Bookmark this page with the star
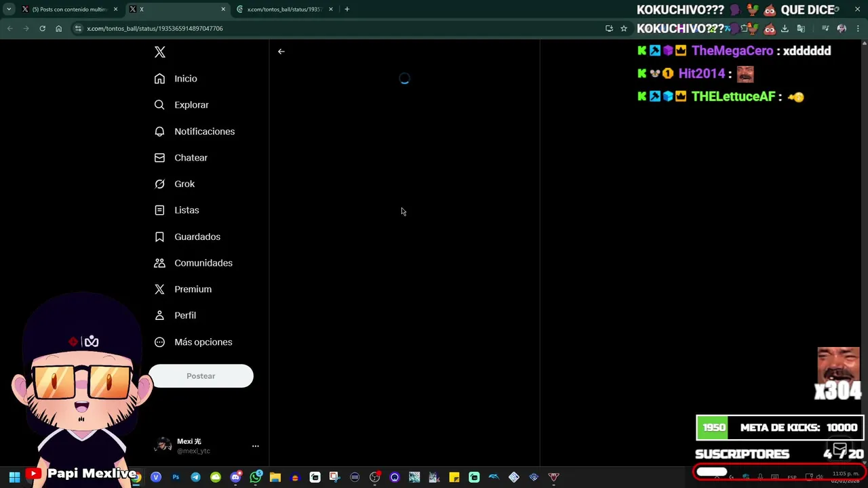 [x=624, y=28]
